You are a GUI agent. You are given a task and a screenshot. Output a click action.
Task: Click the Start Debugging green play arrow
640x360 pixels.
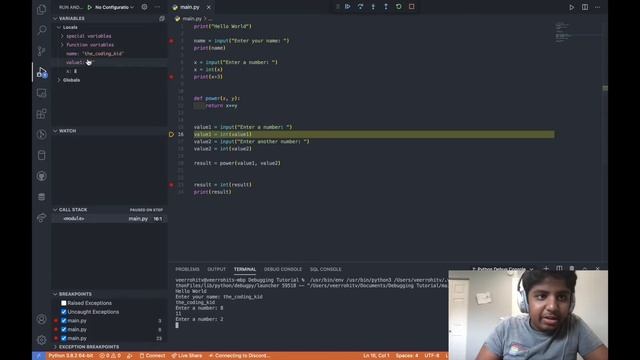(x=89, y=7)
